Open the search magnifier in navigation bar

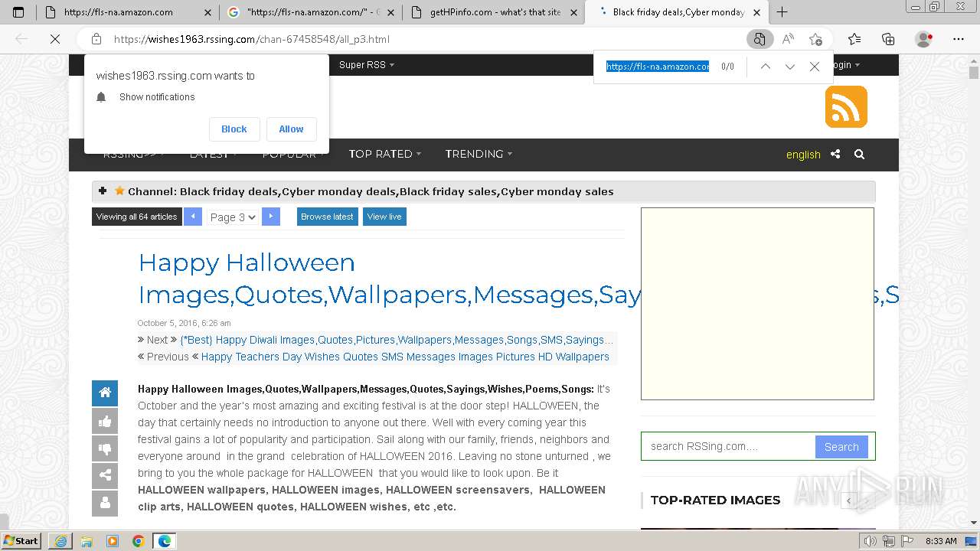tap(859, 154)
